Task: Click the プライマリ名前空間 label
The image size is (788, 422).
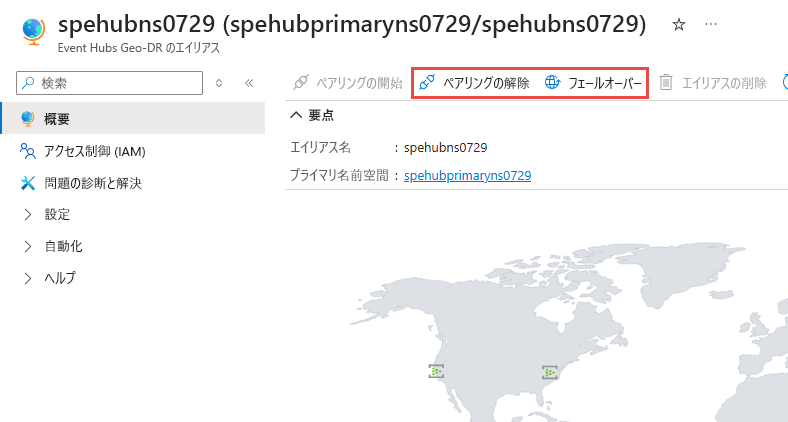Action: click(x=339, y=175)
